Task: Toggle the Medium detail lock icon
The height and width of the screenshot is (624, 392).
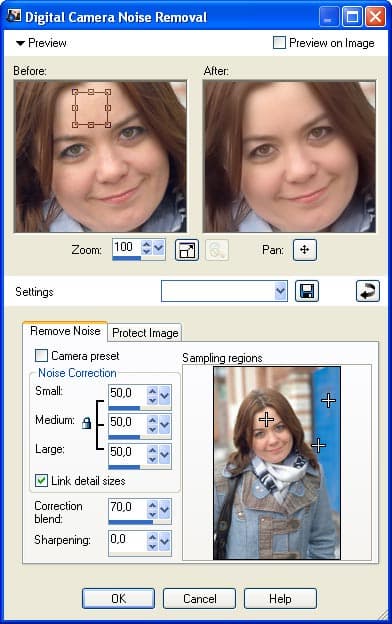Action: [x=86, y=423]
